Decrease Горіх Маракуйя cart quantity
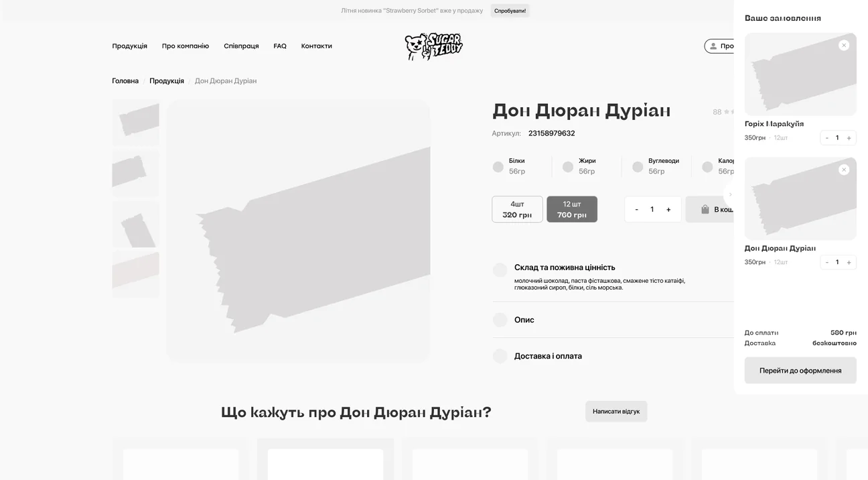The width and height of the screenshot is (868, 480). 827,138
